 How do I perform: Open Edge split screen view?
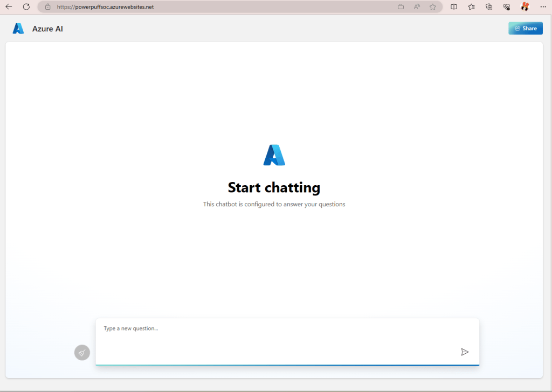point(454,7)
